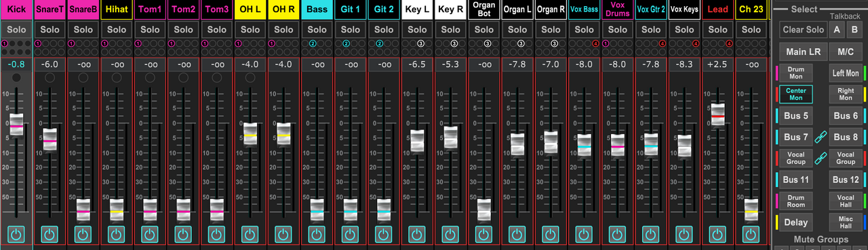Mute the Kick channel with its power icon
This screenshot has height=250, width=868.
pos(16,234)
